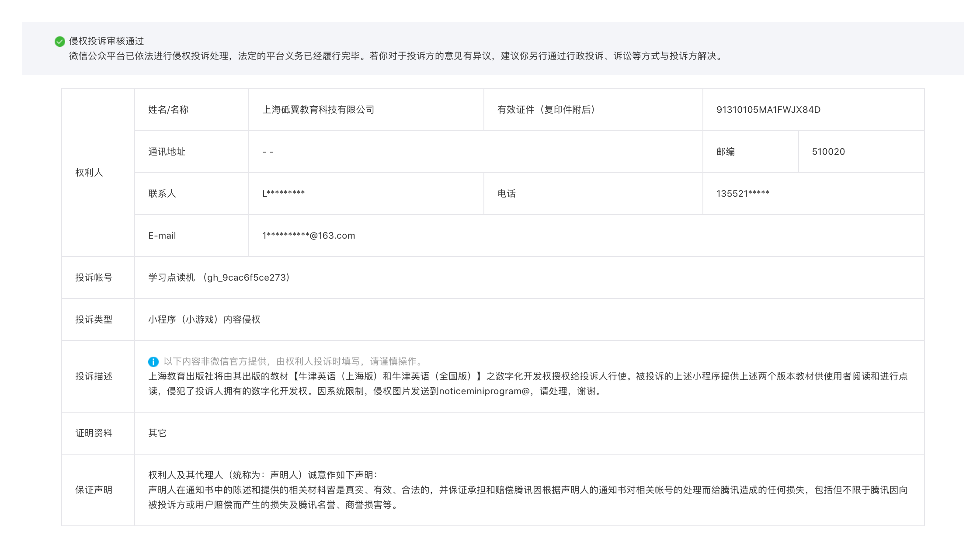Click the grey notice about non-official content
The height and width of the screenshot is (549, 980).
tap(293, 361)
